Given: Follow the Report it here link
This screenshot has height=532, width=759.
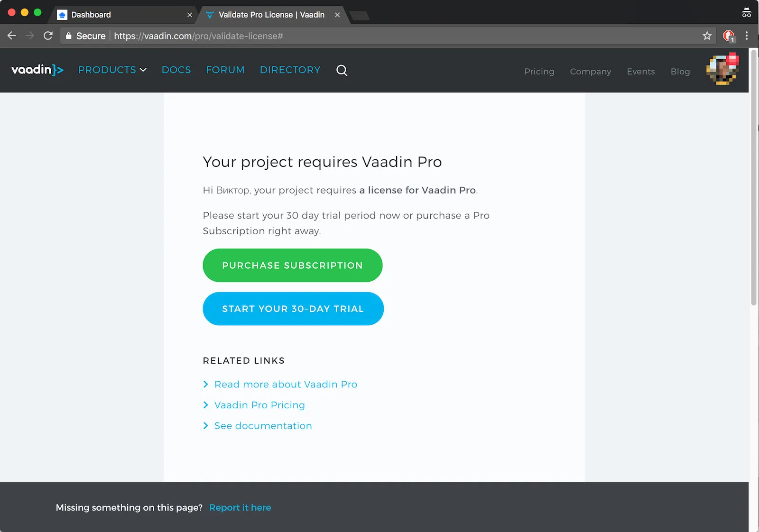Looking at the screenshot, I should click(x=240, y=507).
